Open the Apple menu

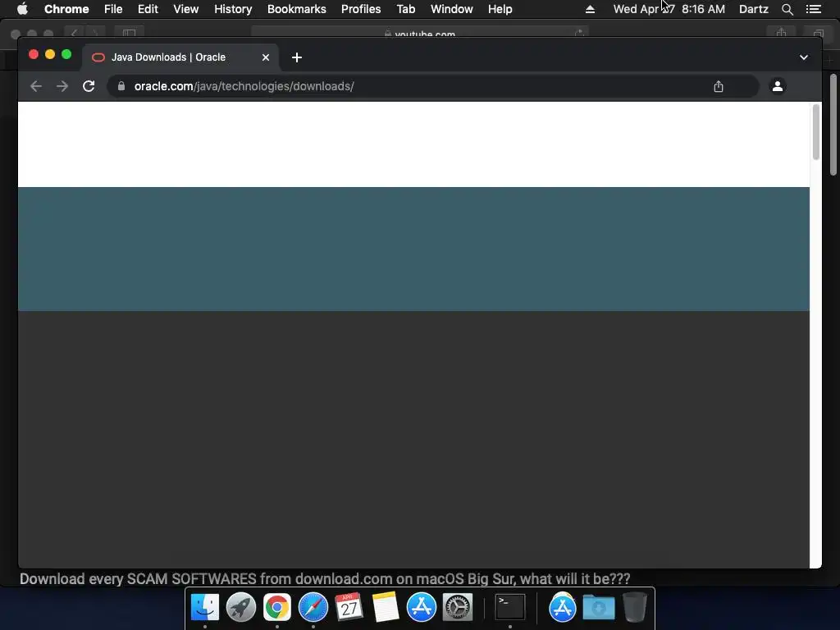point(22,9)
